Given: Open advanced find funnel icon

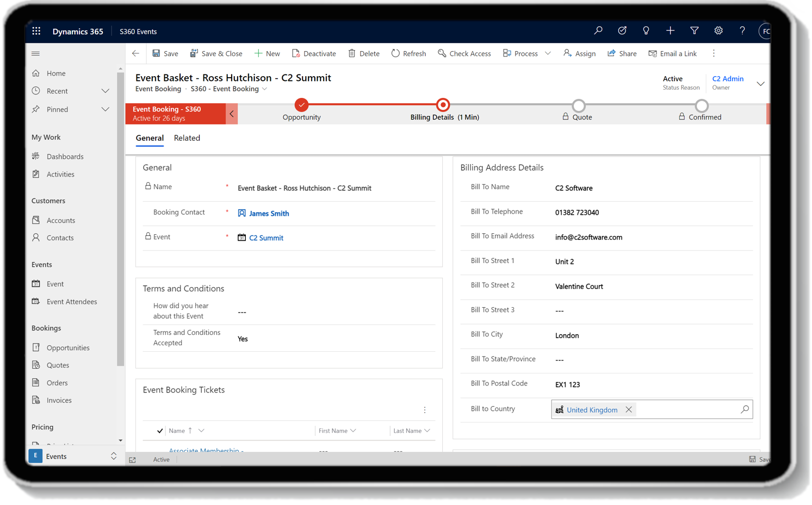Looking at the screenshot, I should (695, 31).
